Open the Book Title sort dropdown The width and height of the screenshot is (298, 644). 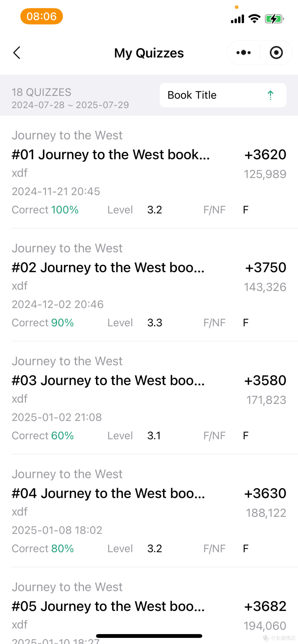(x=223, y=95)
